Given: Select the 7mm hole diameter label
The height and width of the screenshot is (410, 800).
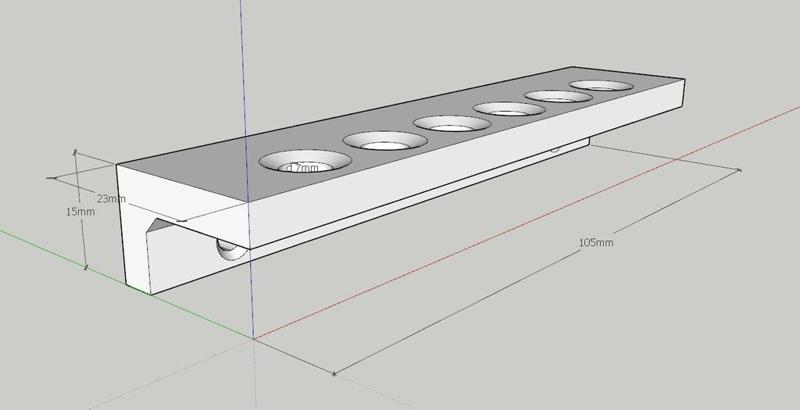Looking at the screenshot, I should pyautogui.click(x=302, y=167).
